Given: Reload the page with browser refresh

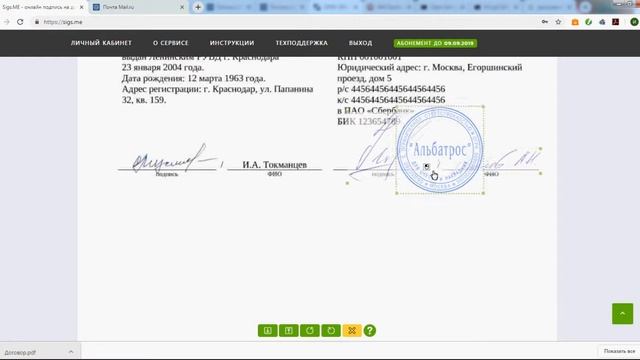Looking at the screenshot, I should [20, 22].
